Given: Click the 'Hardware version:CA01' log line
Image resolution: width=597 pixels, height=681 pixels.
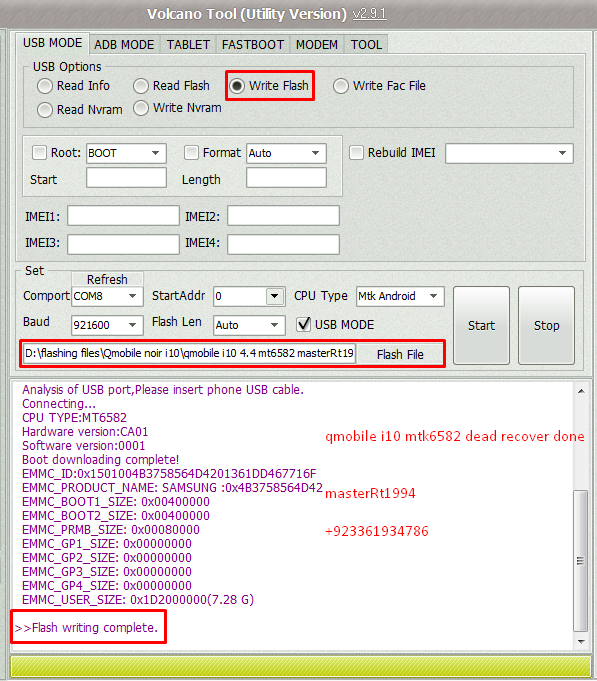Looking at the screenshot, I should [x=85, y=432].
